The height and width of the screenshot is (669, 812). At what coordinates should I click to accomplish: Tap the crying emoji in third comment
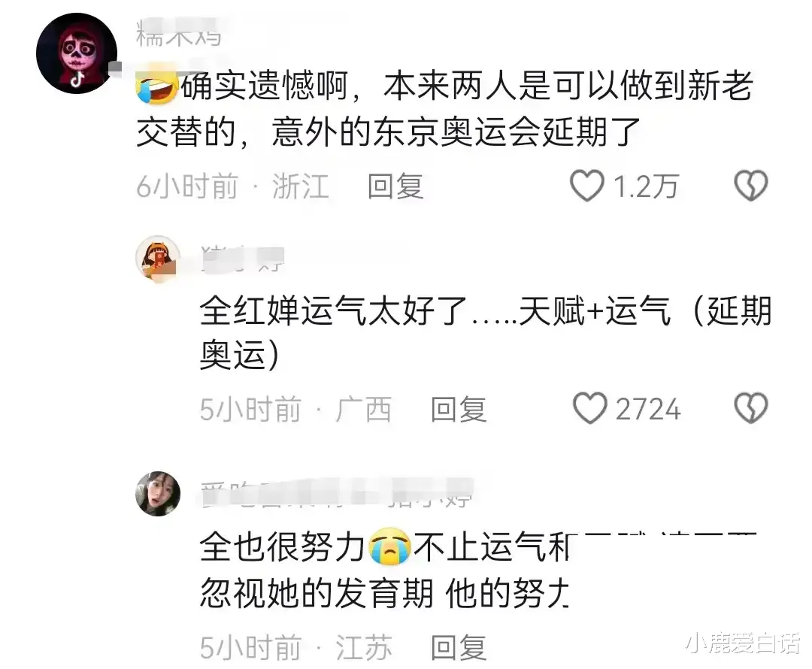tap(389, 546)
